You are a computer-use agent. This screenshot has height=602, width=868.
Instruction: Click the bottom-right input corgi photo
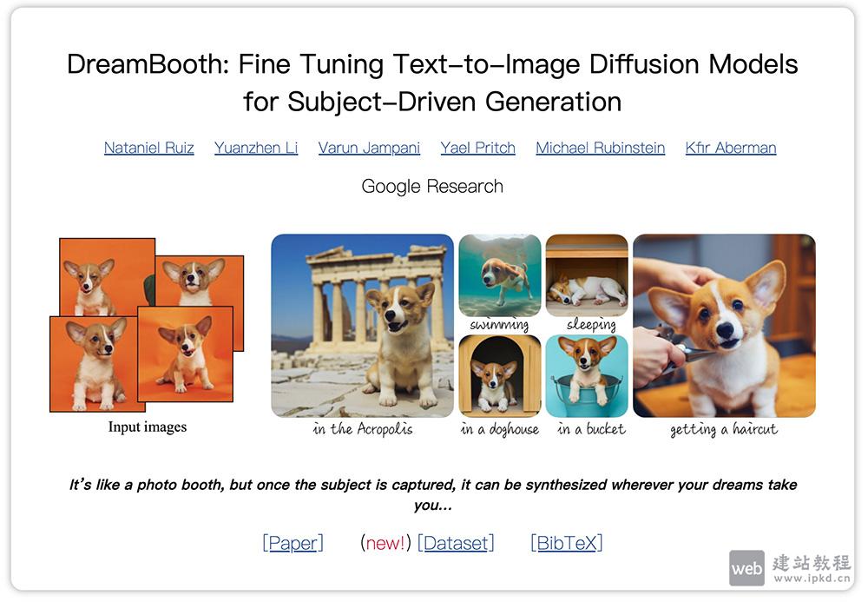click(x=185, y=356)
